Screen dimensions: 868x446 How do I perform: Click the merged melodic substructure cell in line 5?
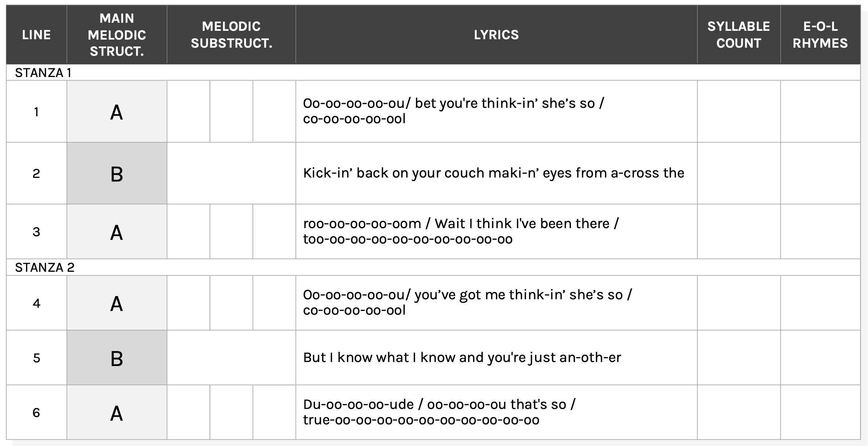231,358
